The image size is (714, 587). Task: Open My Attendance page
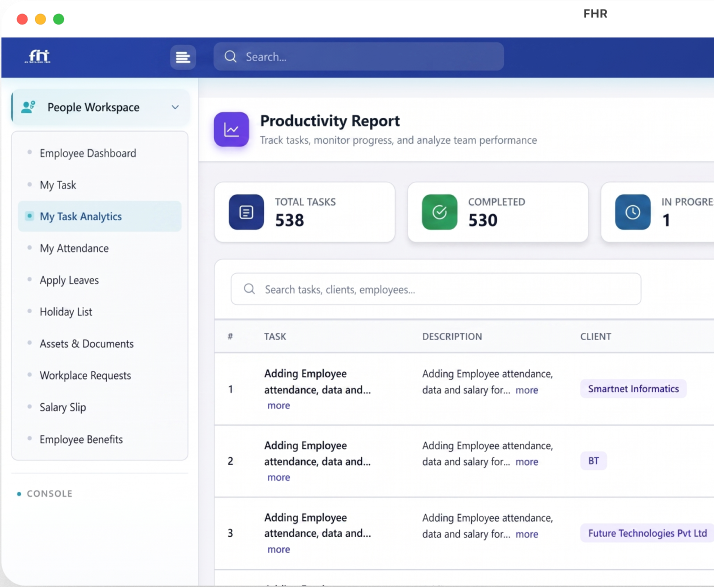pos(74,248)
